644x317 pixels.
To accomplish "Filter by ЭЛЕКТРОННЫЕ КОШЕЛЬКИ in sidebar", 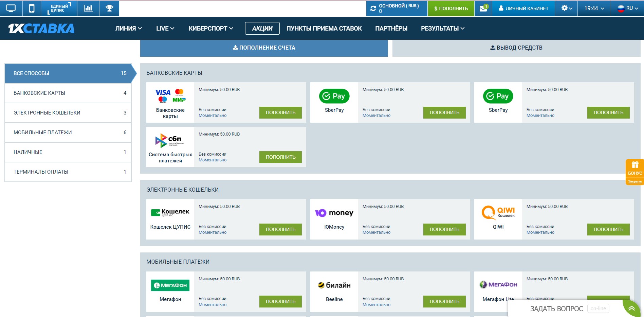I will pos(68,113).
